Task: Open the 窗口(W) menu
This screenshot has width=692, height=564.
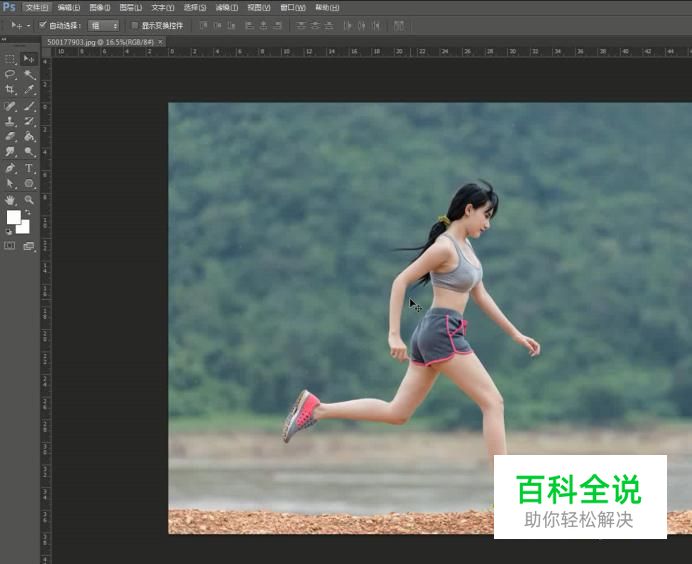Action: click(293, 8)
